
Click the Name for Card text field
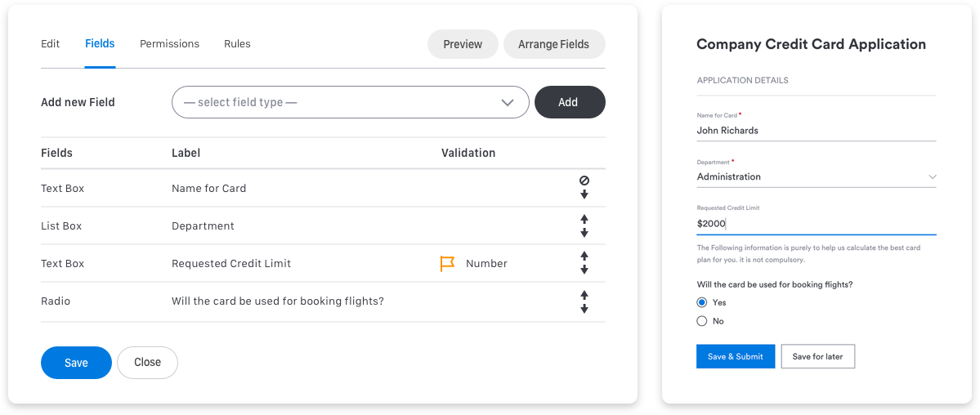[x=815, y=130]
